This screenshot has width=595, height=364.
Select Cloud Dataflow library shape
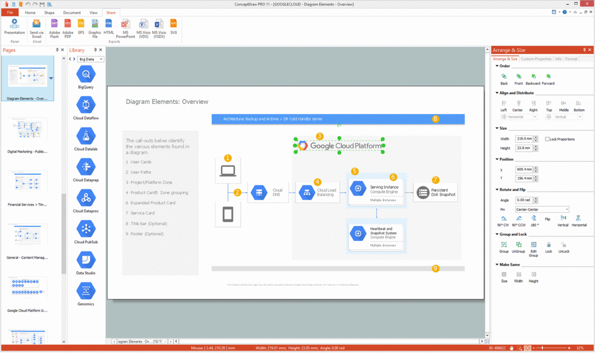tap(86, 108)
